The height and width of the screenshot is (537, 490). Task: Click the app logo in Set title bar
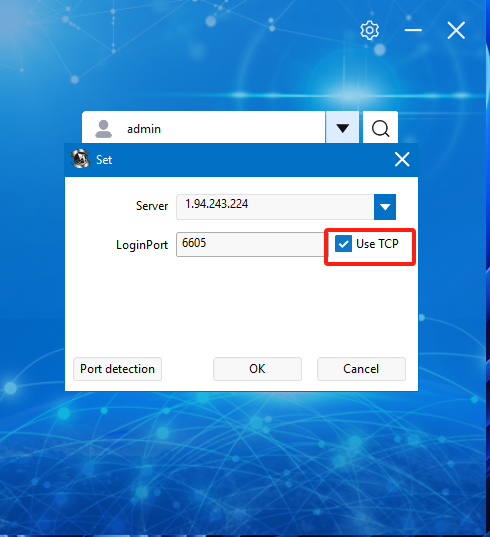(x=80, y=159)
